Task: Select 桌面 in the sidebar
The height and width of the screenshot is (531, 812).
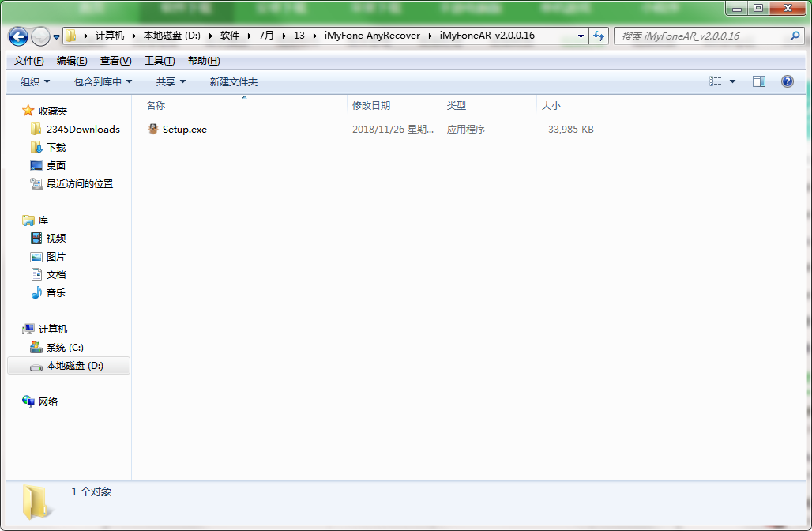Action: coord(56,165)
